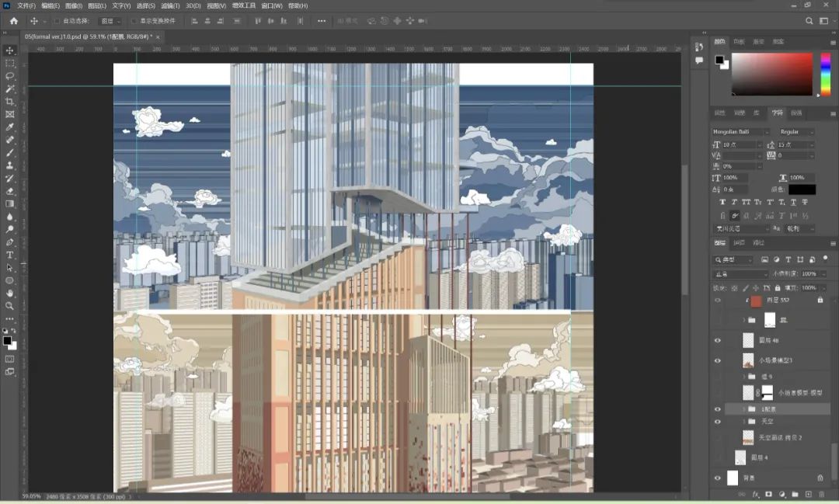Click the vertical scale 100% field
Image resolution: width=839 pixels, height=504 pixels.
tap(735, 178)
